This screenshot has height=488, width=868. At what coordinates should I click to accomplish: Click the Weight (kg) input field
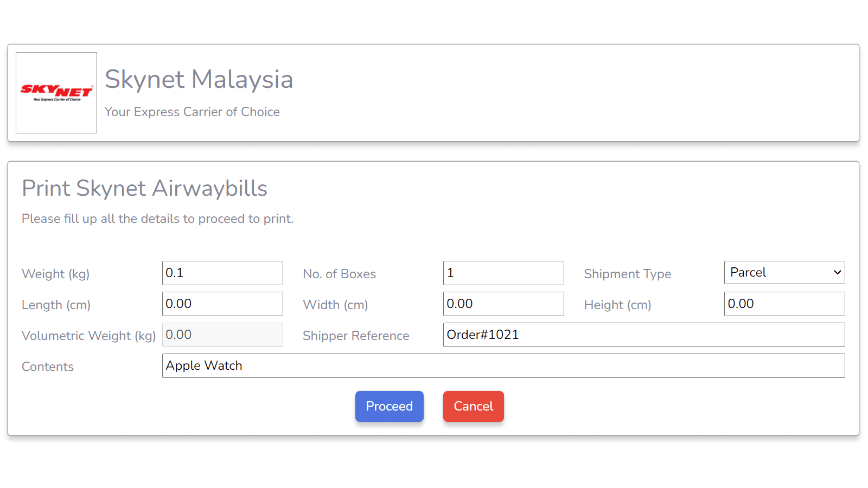(x=222, y=273)
